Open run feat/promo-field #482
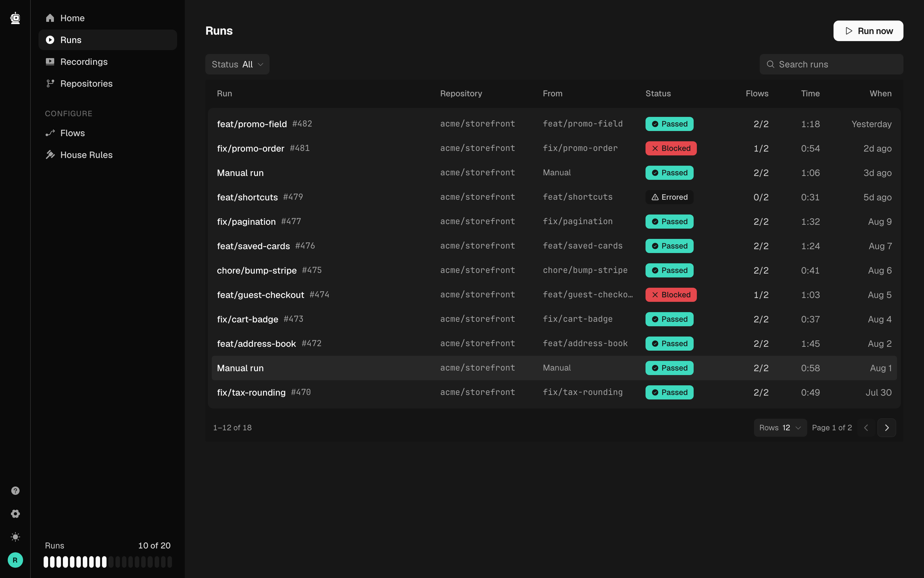Image resolution: width=924 pixels, height=578 pixels. 554,124
